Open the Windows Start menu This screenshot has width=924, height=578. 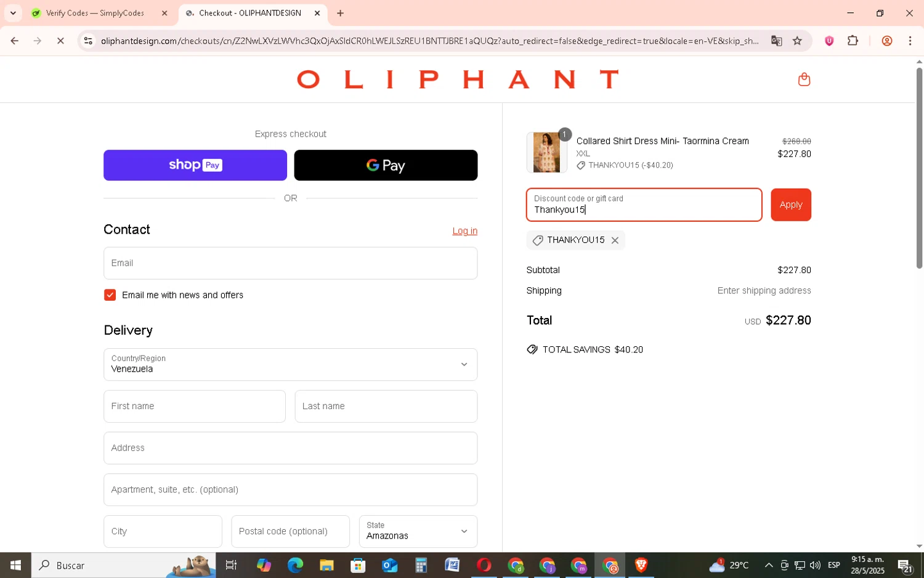pos(15,565)
